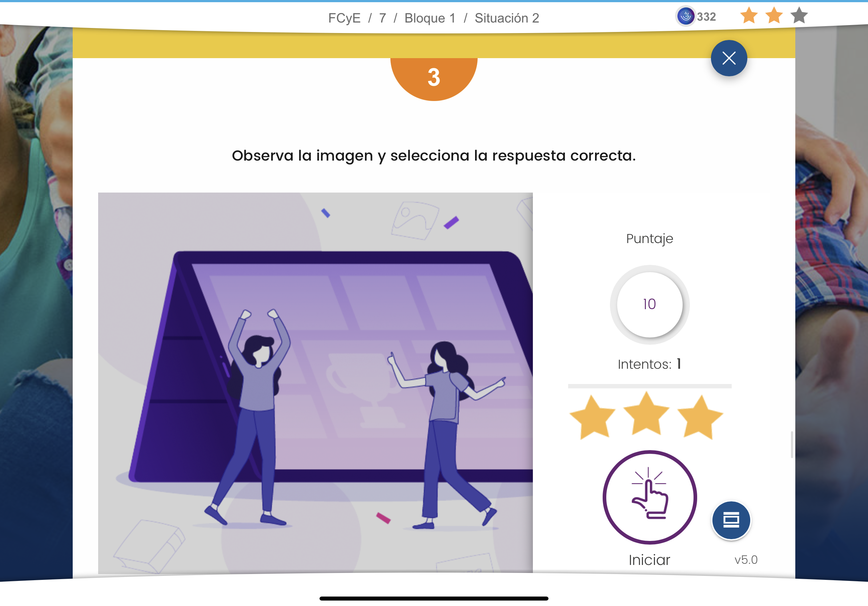
Task: Click the last large yellow score star
Action: click(x=700, y=417)
